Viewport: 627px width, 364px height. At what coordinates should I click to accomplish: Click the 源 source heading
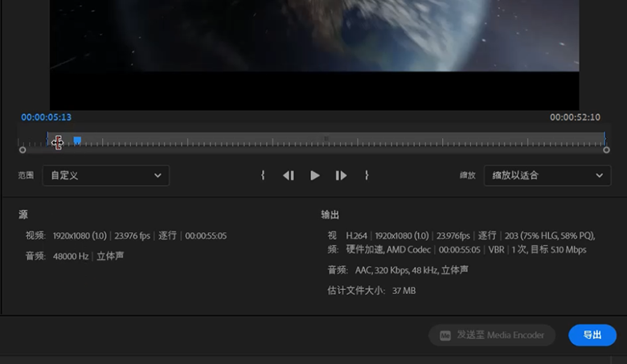coord(23,215)
